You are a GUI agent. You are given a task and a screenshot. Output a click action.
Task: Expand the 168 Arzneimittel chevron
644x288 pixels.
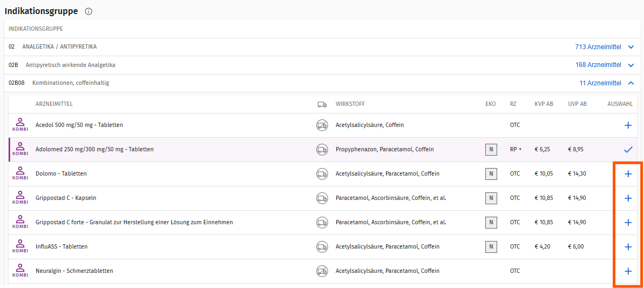pos(631,65)
